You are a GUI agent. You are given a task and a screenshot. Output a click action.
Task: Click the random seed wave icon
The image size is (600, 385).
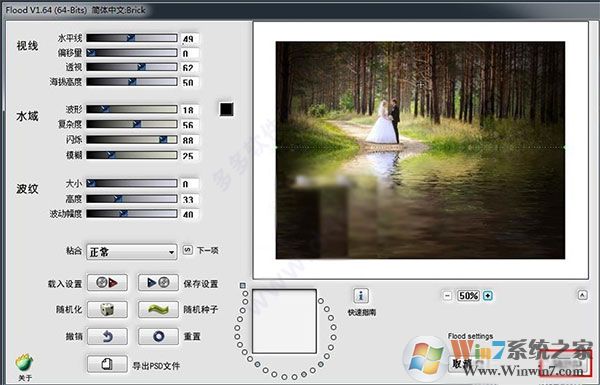tap(158, 309)
